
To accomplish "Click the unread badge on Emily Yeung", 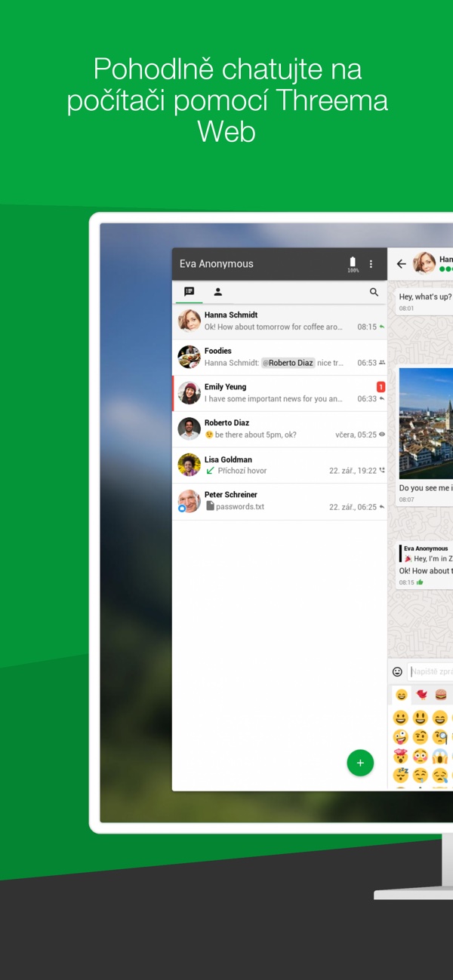I will pos(381,387).
